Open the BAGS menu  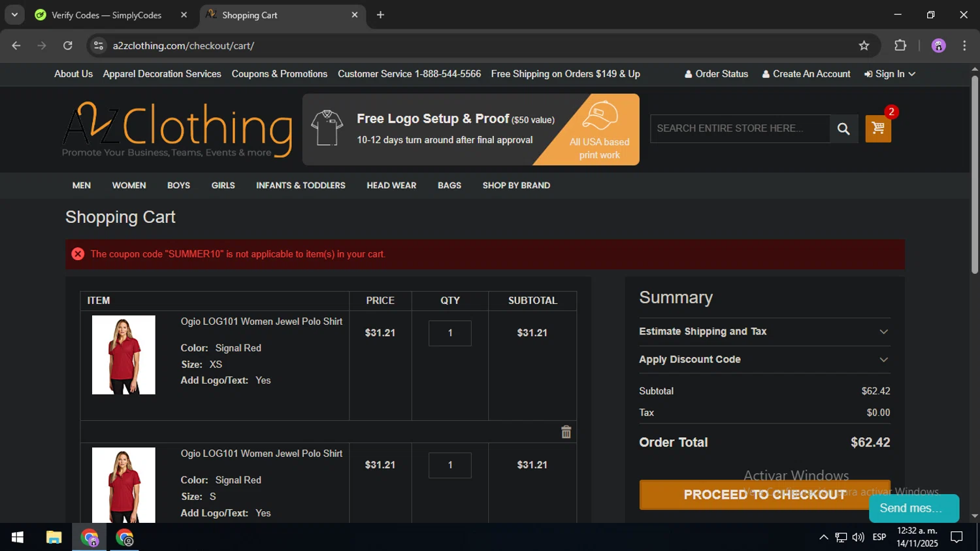click(x=449, y=186)
